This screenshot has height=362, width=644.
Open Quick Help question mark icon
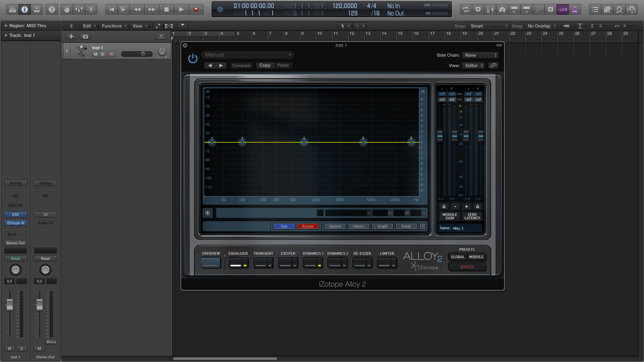click(x=52, y=10)
